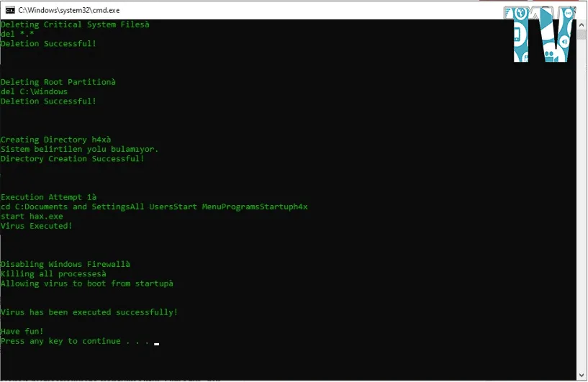Click the 'start hax.exe' command line
The width and height of the screenshot is (588, 382).
(x=32, y=216)
